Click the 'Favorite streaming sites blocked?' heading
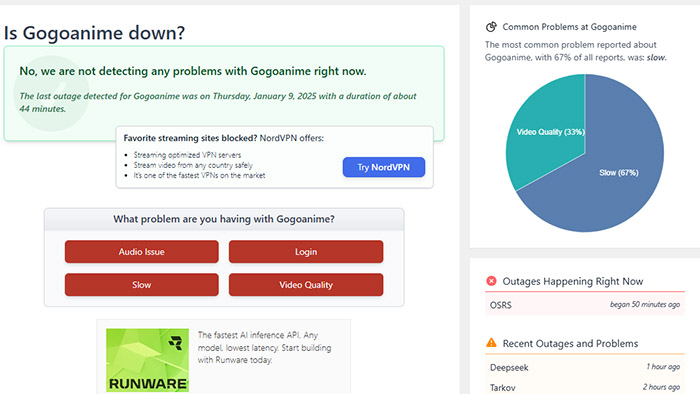Screen dimensions: 700x394 pos(190,138)
